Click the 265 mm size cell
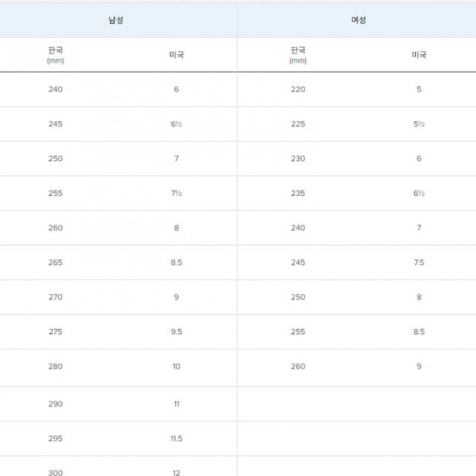The width and height of the screenshot is (476, 476). point(55,262)
